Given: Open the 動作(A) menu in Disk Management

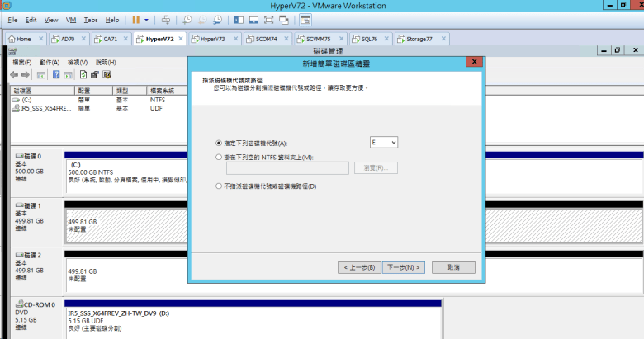Looking at the screenshot, I should coord(49,62).
